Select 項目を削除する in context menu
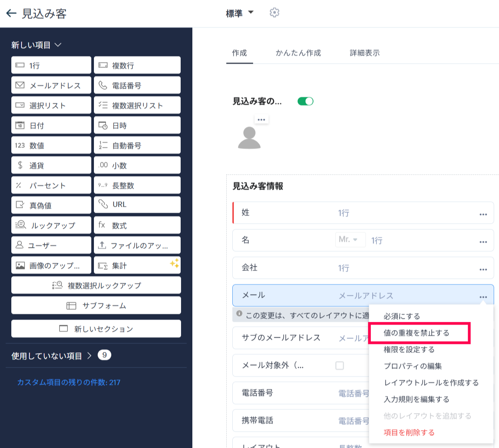499x448 pixels. 409,433
